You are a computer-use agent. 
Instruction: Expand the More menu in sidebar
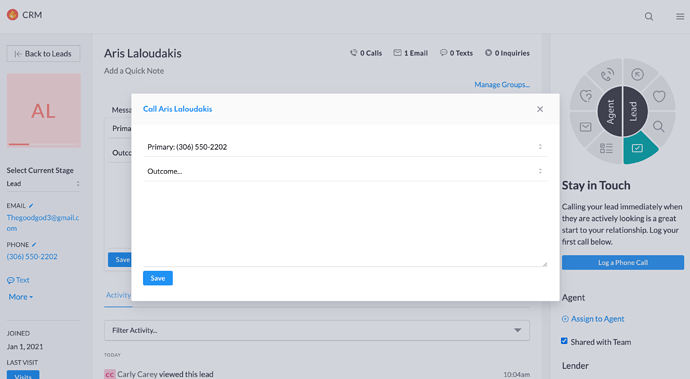coord(21,297)
